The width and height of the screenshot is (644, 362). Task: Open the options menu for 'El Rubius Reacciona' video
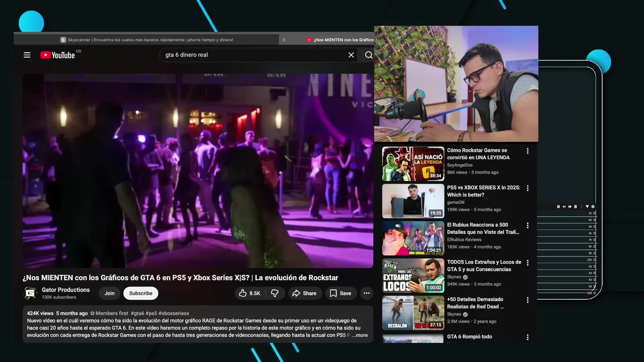point(527,225)
